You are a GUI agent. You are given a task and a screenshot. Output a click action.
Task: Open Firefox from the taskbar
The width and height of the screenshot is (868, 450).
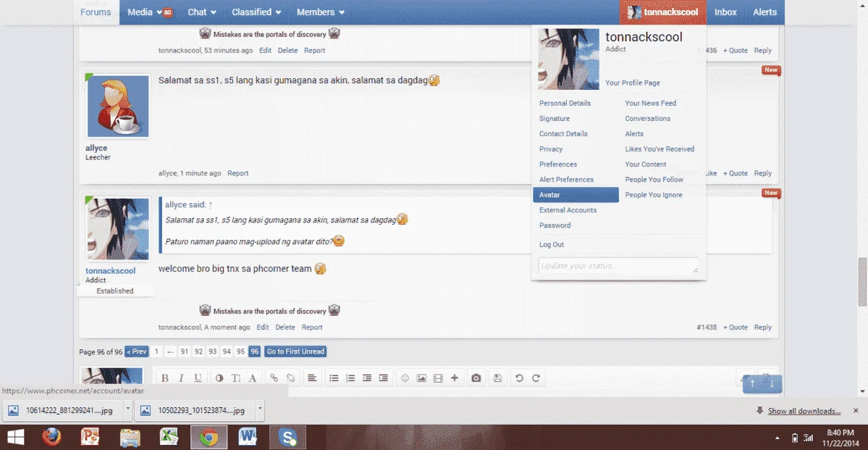(x=52, y=438)
